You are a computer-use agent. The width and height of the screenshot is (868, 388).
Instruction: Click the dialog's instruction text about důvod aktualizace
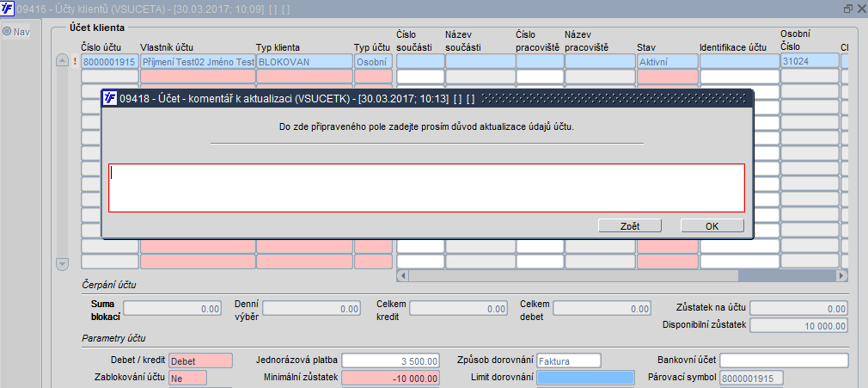427,127
